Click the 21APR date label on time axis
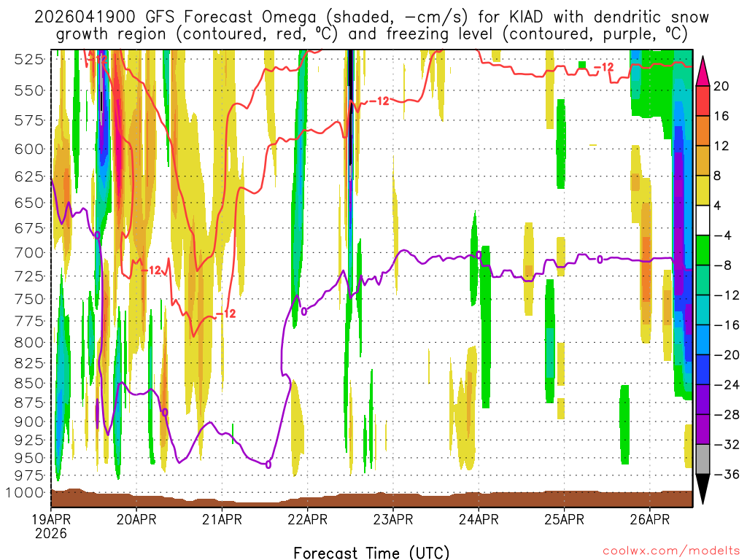The height and width of the screenshot is (560, 747). coord(222,519)
